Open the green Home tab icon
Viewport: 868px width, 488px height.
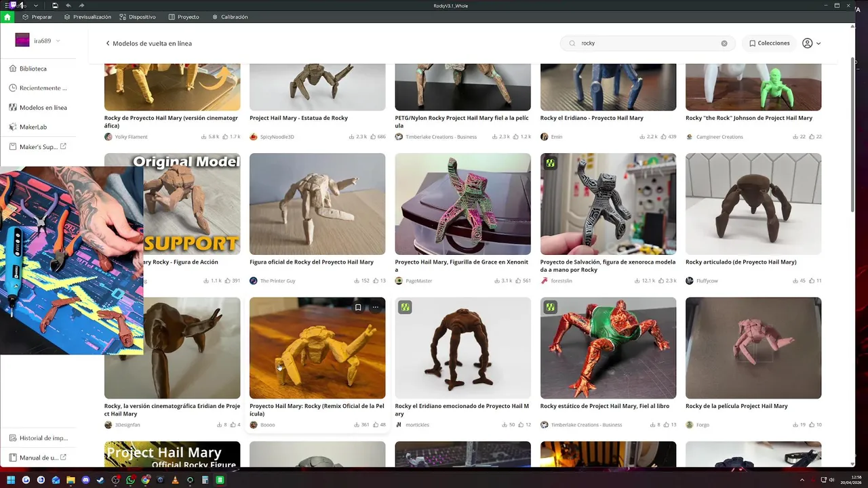tap(7, 17)
